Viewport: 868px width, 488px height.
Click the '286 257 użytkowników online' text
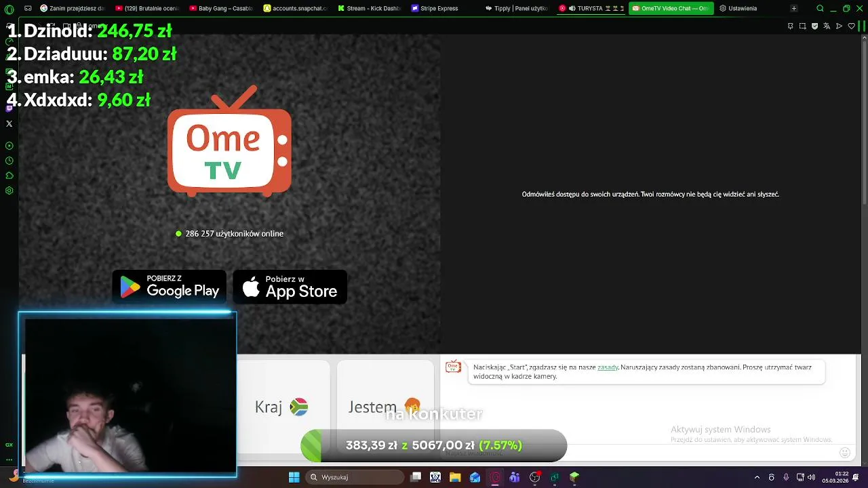point(234,233)
